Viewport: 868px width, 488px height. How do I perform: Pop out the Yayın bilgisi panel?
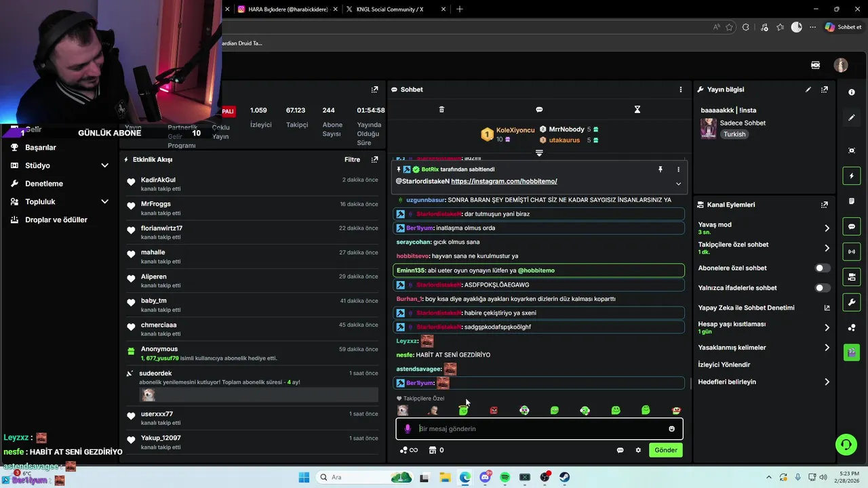pos(825,89)
